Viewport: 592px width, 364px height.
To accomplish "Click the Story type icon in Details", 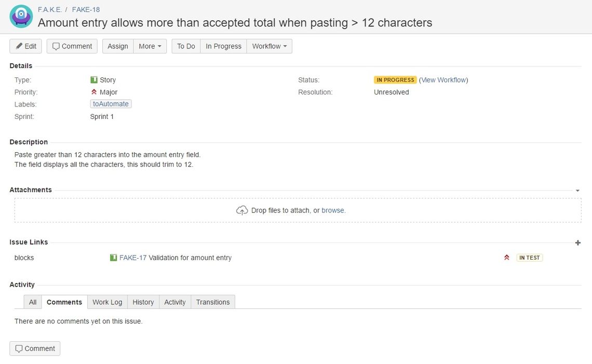I will (x=94, y=79).
